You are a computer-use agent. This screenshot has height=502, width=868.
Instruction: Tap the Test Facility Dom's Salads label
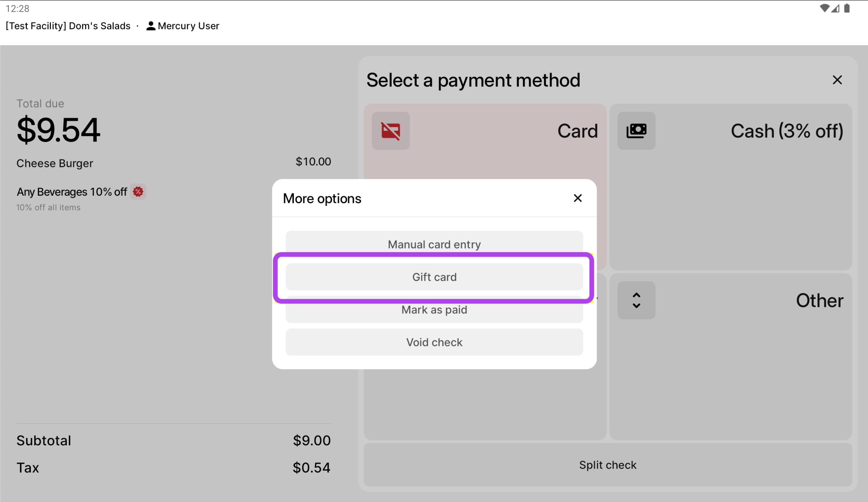[68, 26]
